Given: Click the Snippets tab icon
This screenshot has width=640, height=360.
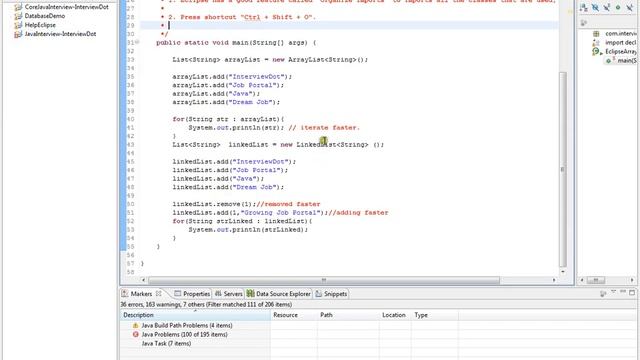Looking at the screenshot, I should (318, 294).
